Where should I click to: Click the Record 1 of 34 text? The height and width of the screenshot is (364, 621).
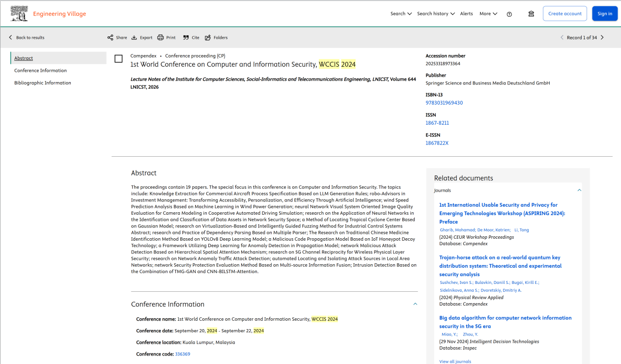coord(582,37)
